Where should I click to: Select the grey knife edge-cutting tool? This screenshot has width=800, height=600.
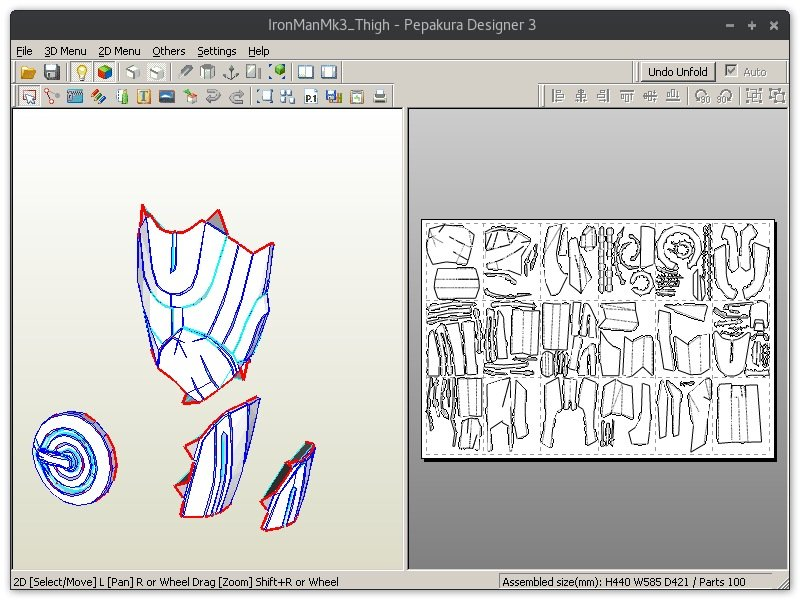(x=185, y=72)
